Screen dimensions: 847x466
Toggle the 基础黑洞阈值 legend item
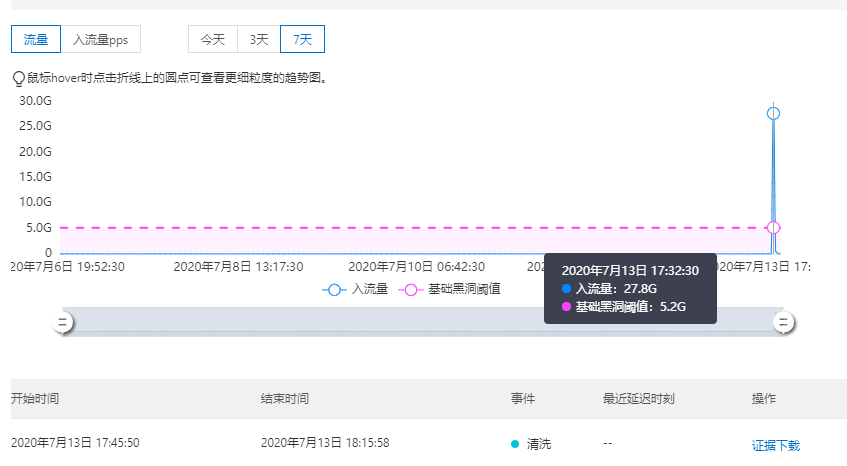coord(449,289)
